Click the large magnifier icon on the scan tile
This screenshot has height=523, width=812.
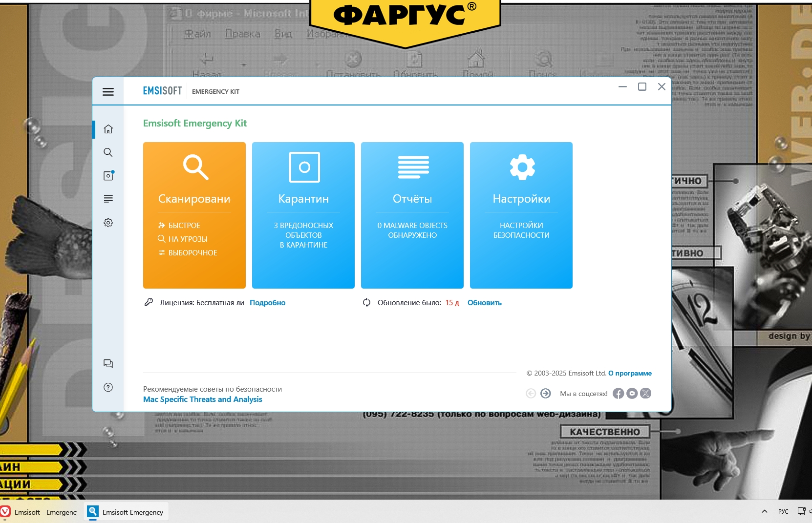[195, 167]
